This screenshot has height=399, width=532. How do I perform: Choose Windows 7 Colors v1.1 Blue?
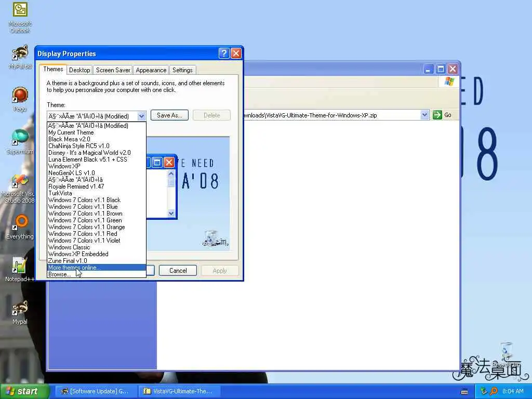click(96, 207)
